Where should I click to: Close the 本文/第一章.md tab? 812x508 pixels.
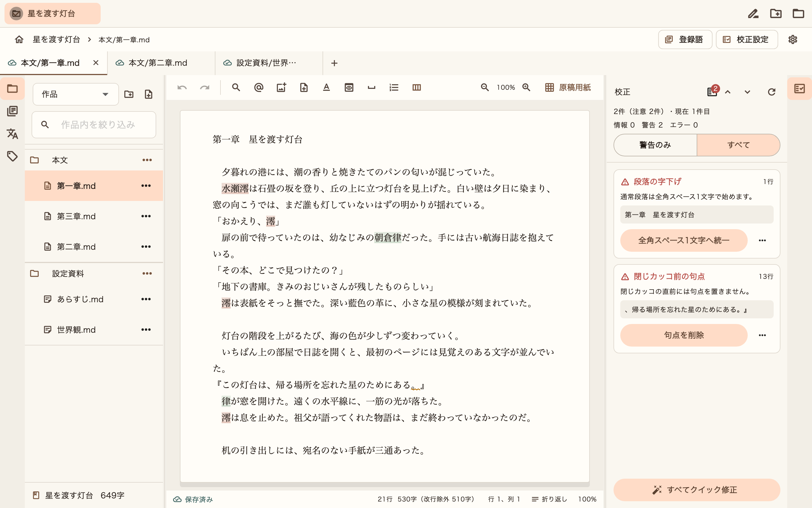point(96,63)
